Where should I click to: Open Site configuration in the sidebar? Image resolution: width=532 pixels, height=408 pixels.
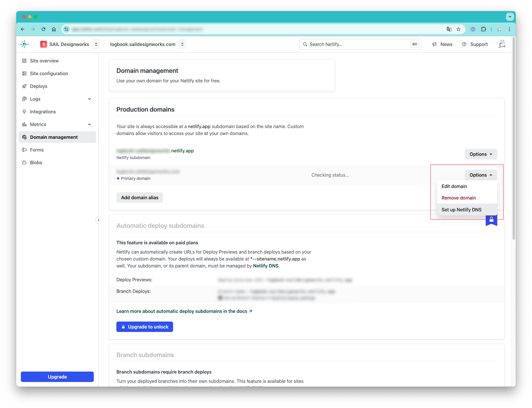(57, 73)
